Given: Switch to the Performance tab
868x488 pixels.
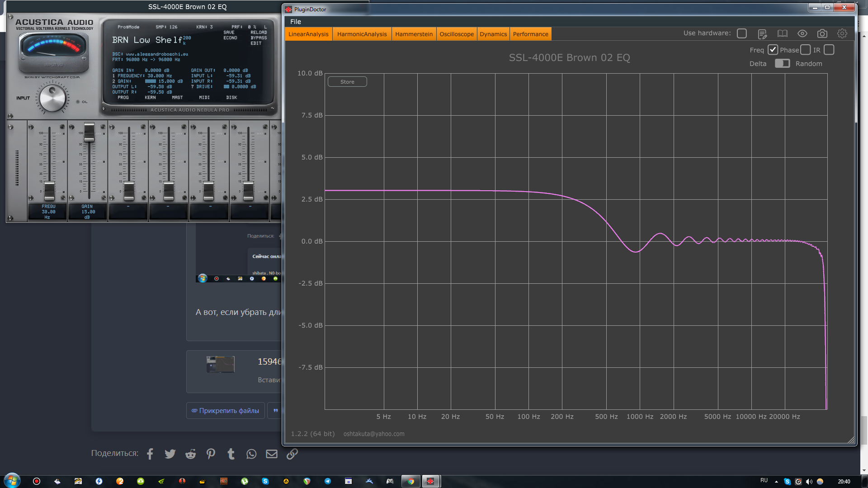Looking at the screenshot, I should point(530,34).
